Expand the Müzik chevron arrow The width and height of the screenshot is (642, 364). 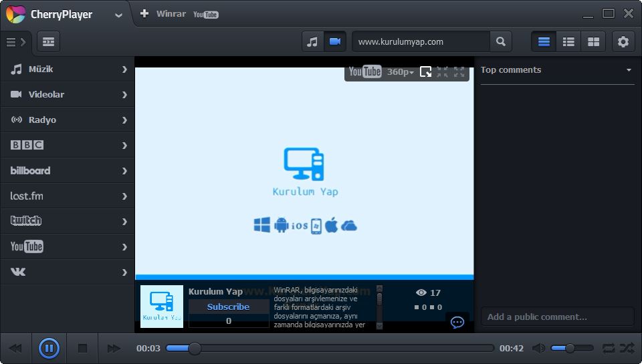(x=124, y=69)
